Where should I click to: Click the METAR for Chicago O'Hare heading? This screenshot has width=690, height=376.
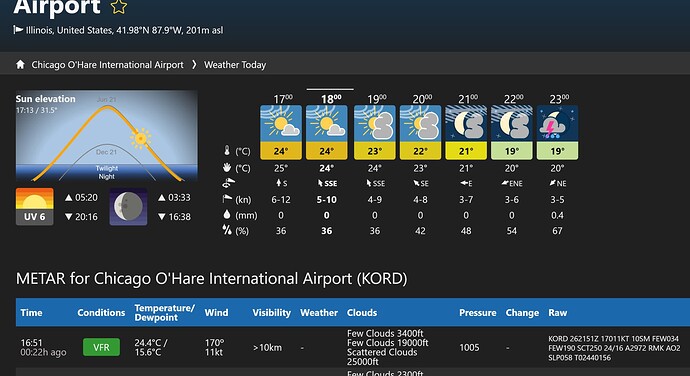click(212, 278)
